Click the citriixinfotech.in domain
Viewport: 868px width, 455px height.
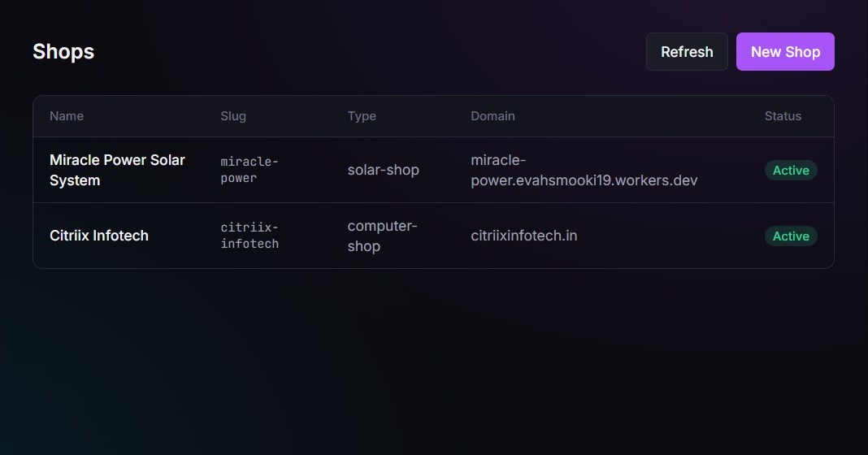coord(523,236)
